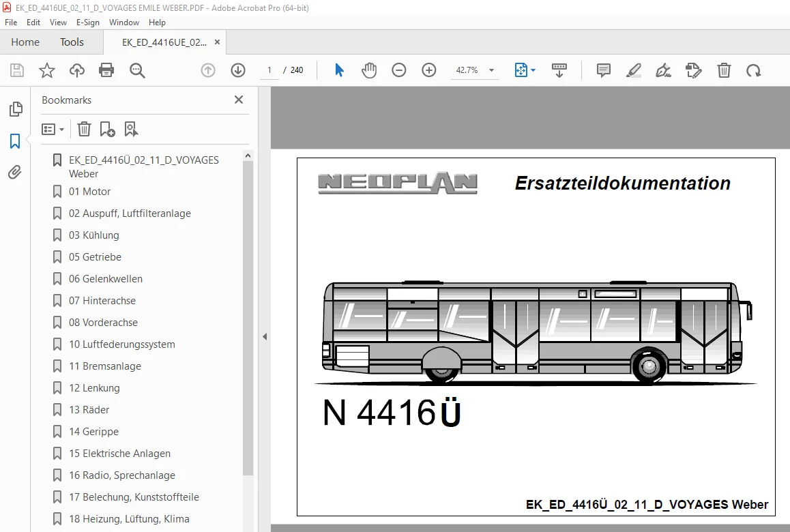Viewport: 790px width, 532px height.
Task: Zoom in with plus button
Action: pyautogui.click(x=428, y=70)
